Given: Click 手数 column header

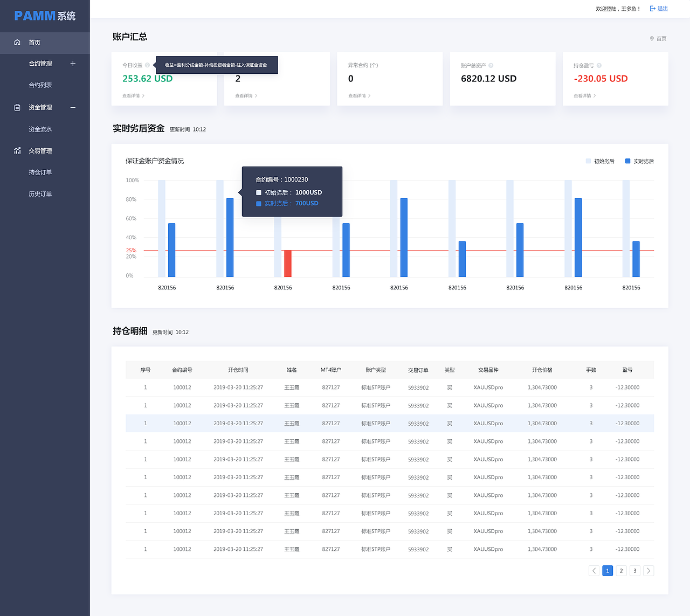Looking at the screenshot, I should [x=591, y=370].
